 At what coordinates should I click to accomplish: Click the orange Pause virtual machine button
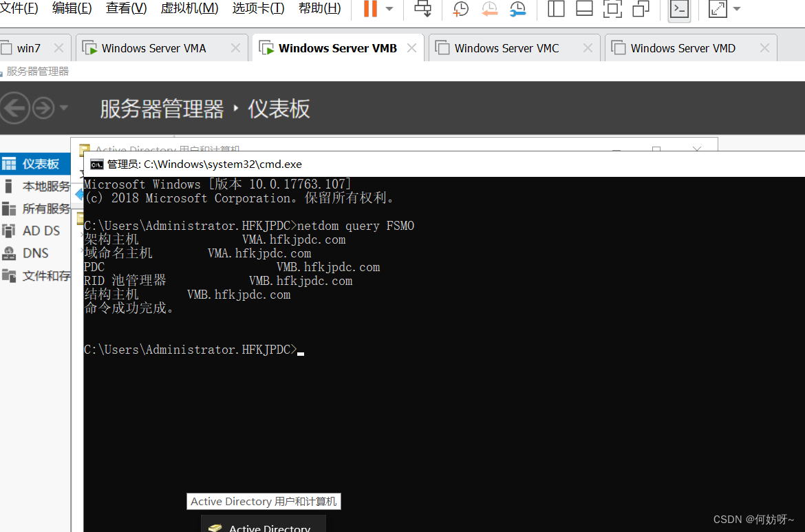[x=370, y=9]
